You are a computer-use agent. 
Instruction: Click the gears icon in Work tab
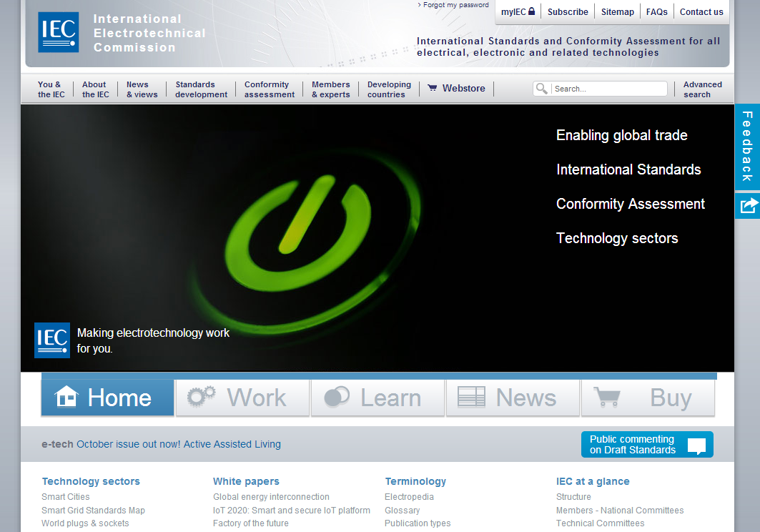pos(201,395)
